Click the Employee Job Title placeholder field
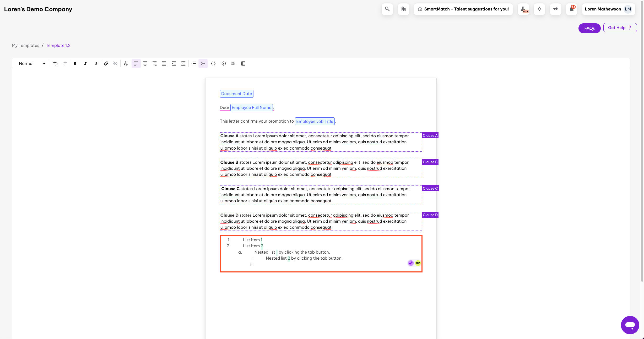The image size is (644, 339). pos(315,121)
